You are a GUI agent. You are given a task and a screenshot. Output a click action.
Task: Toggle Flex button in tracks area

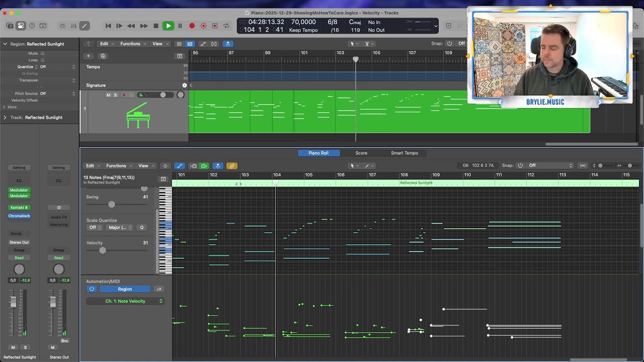(x=214, y=44)
